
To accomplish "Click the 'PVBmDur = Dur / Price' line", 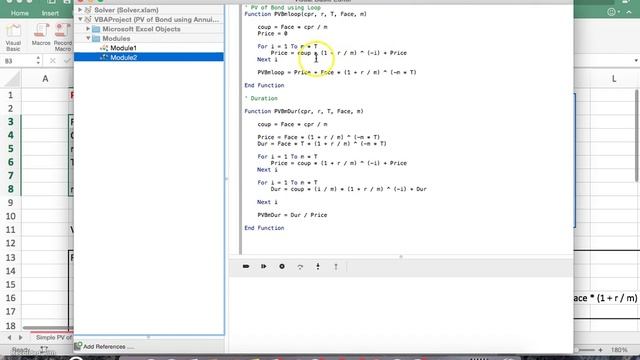I will [292, 215].
